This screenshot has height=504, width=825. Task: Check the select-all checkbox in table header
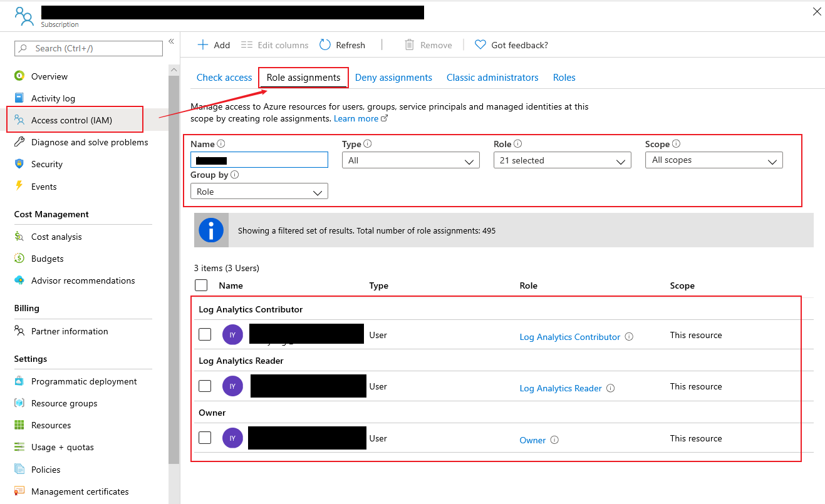(201, 285)
